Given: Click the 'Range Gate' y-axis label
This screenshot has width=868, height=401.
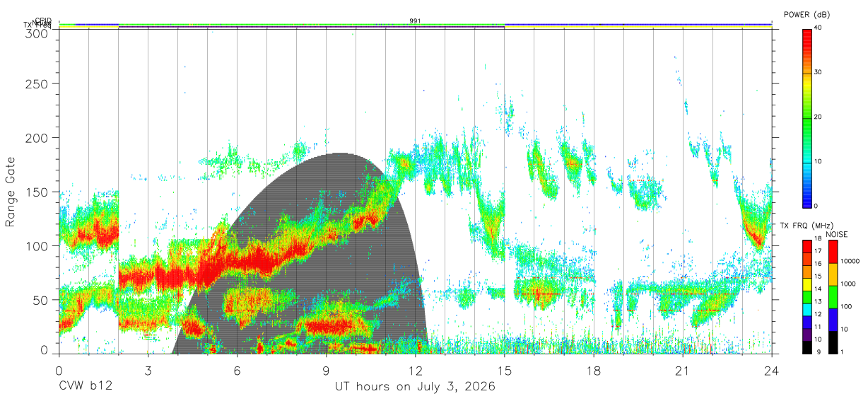Looking at the screenshot, I should (11, 192).
